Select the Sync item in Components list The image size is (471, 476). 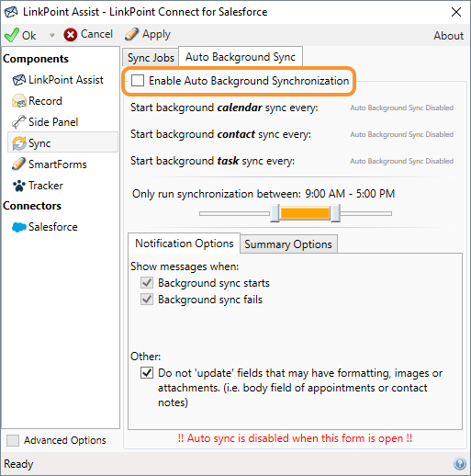point(62,143)
